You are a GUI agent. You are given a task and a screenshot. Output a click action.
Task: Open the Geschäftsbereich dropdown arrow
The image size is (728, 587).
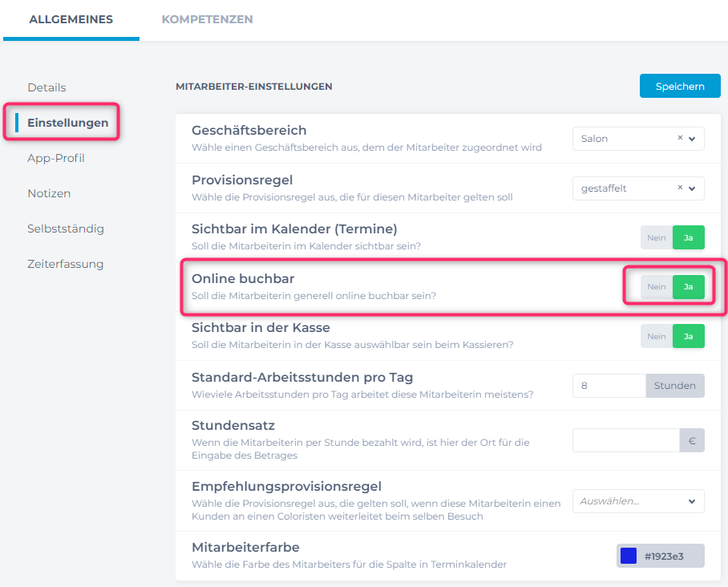(x=692, y=139)
